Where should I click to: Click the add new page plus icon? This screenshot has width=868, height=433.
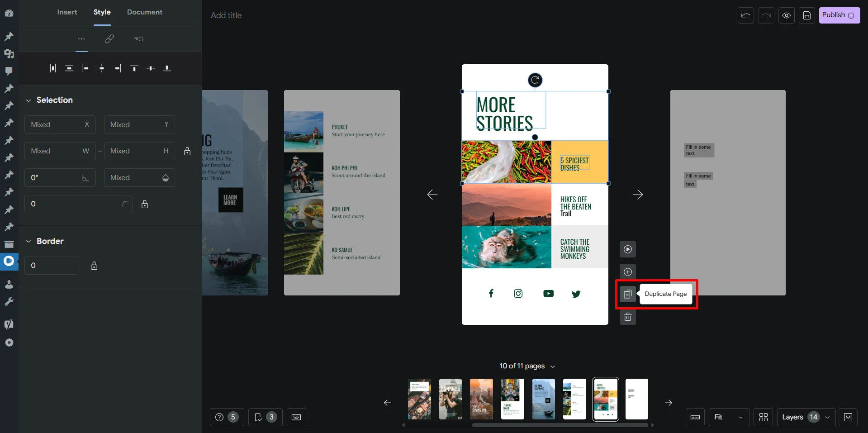(627, 271)
